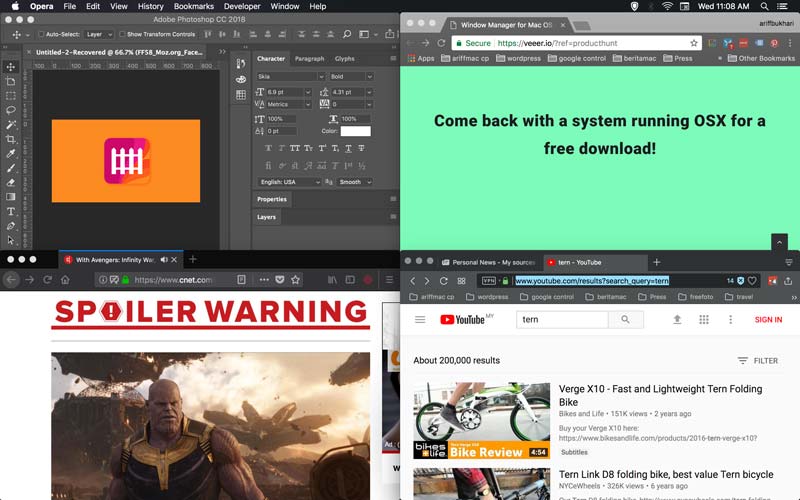This screenshot has width=800, height=500.
Task: Select the Pen tool
Action: click(11, 226)
